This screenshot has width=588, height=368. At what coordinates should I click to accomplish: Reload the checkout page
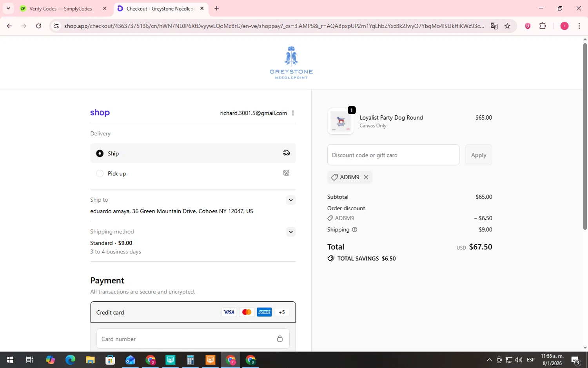click(38, 26)
